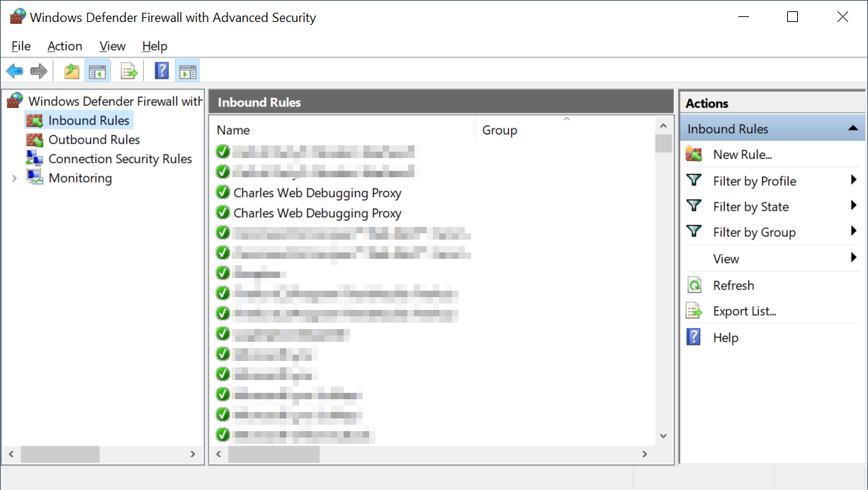Click the Up one level folder icon

[x=71, y=70]
